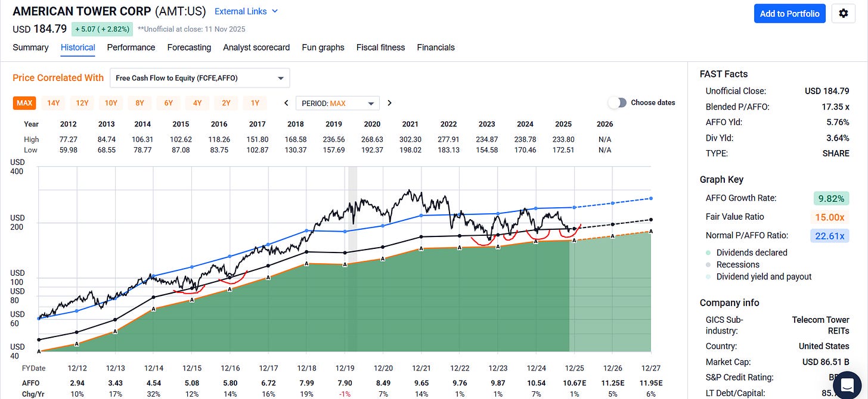
Task: Toggle Dividends declared legend item
Action: pyautogui.click(x=745, y=253)
